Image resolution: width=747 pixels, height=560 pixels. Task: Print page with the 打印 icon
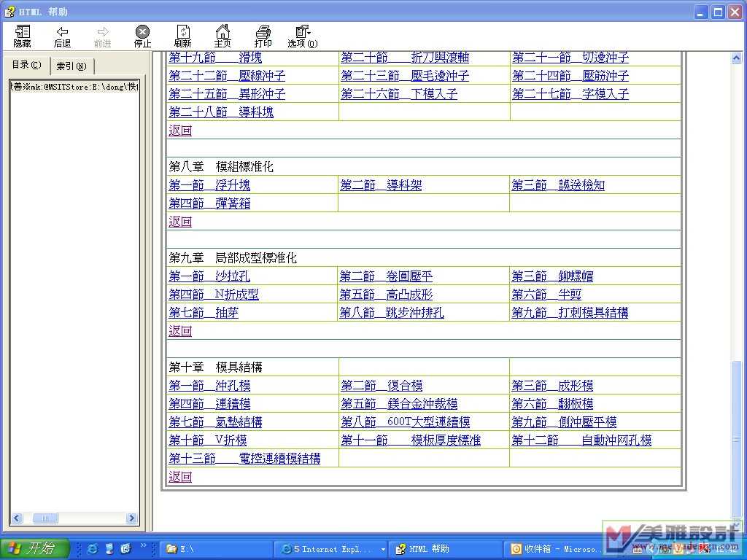tap(263, 36)
